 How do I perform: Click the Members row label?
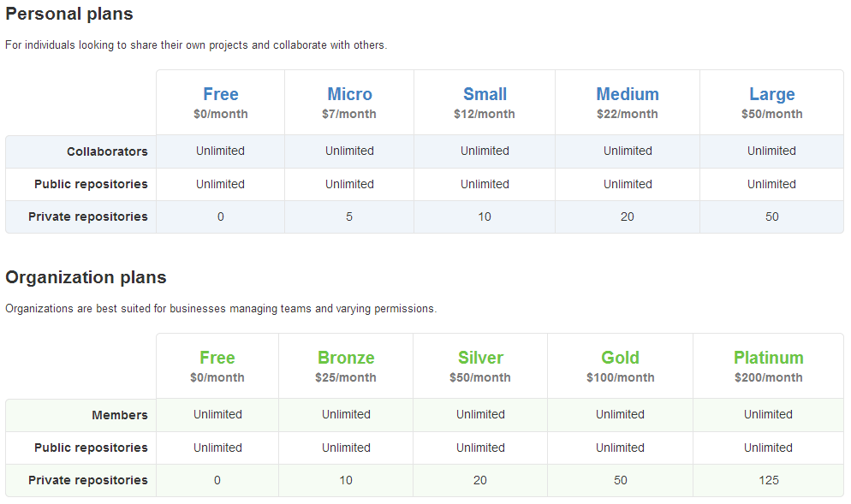(120, 415)
